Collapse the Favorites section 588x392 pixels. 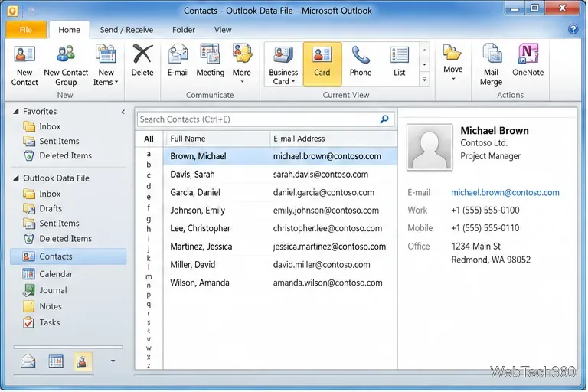click(x=16, y=112)
